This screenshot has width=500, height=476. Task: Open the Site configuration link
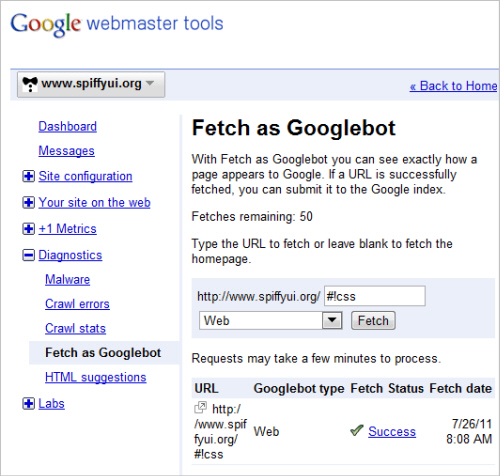point(85,176)
